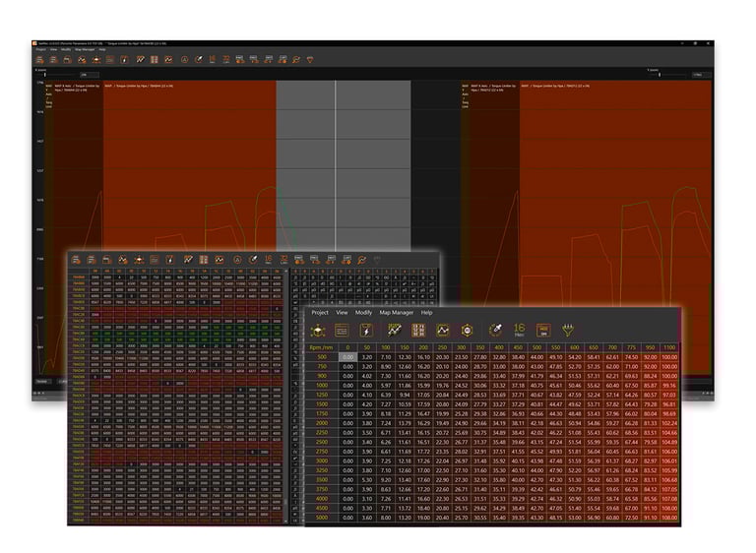
Task: Click the lightning document icon in map table window
Action: 366,331
